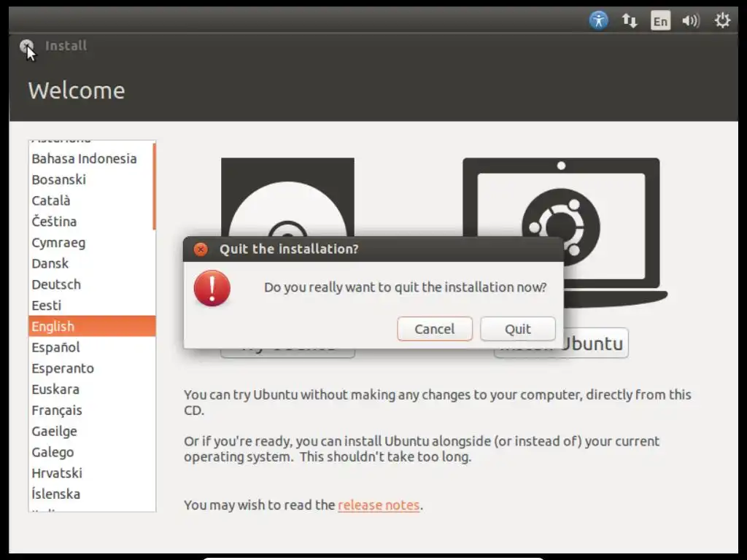This screenshot has height=560, width=747.
Task: Select Eesti language
Action: (90, 306)
